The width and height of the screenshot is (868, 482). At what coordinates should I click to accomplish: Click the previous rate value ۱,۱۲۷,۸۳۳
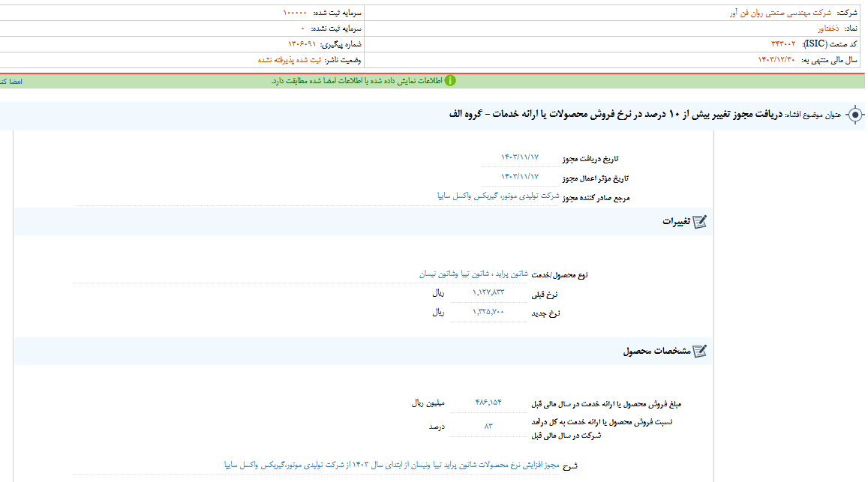tap(488, 293)
